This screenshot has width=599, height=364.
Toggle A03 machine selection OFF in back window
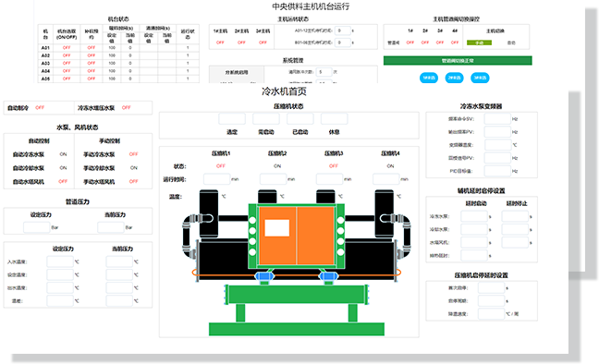(x=67, y=63)
